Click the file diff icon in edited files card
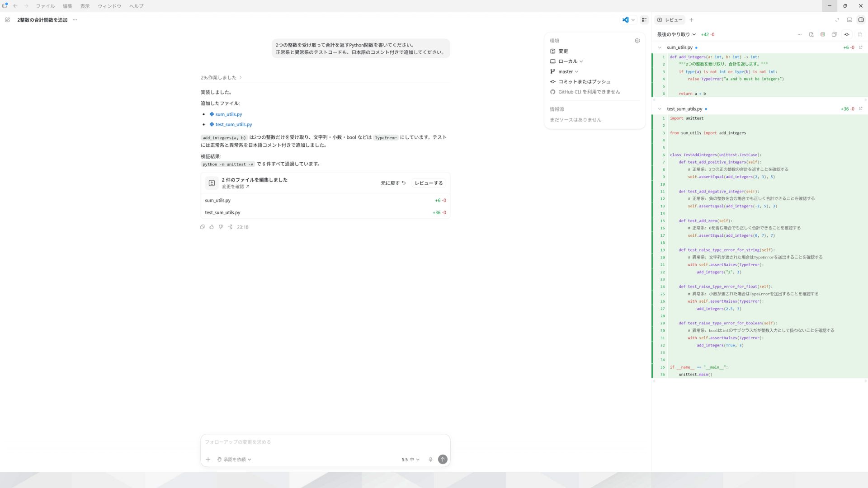Viewport: 868px width, 488px height. point(212,183)
